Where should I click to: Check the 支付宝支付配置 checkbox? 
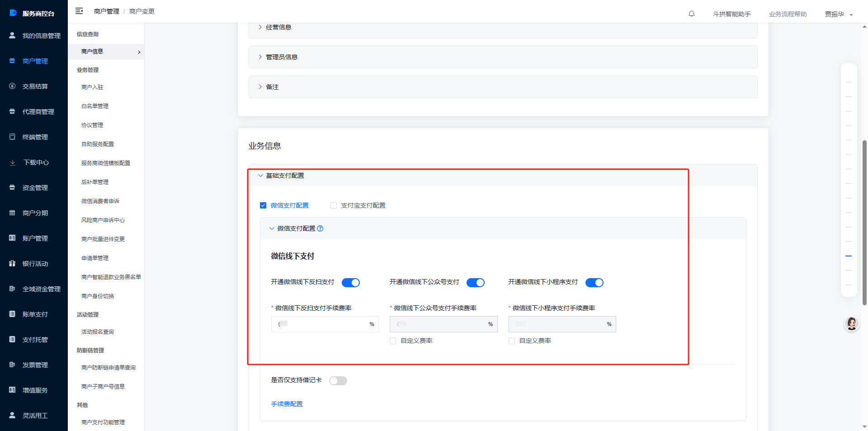coord(334,205)
